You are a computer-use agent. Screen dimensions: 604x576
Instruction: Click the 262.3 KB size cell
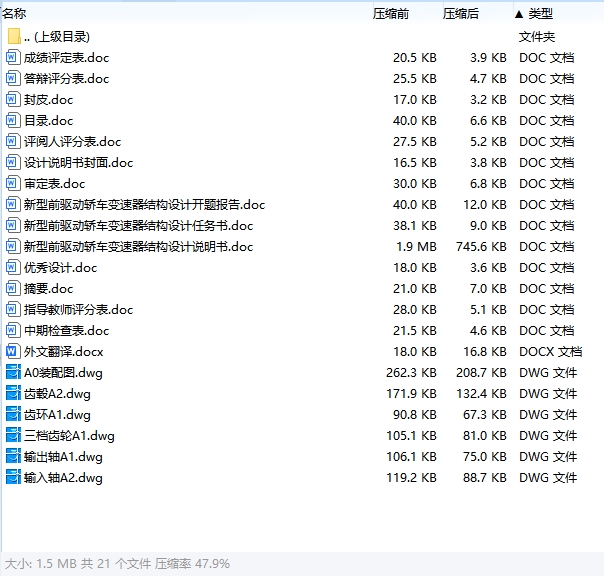coord(411,373)
